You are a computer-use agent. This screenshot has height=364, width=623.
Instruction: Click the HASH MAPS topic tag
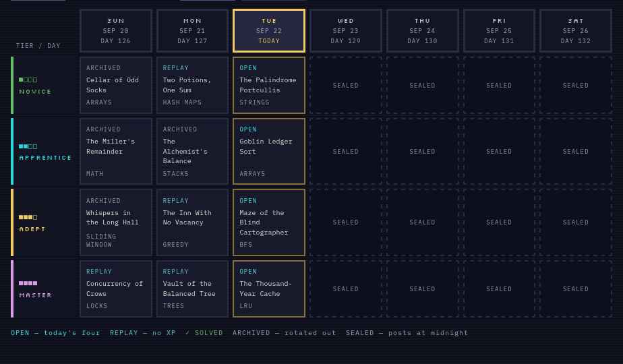pyautogui.click(x=182, y=102)
